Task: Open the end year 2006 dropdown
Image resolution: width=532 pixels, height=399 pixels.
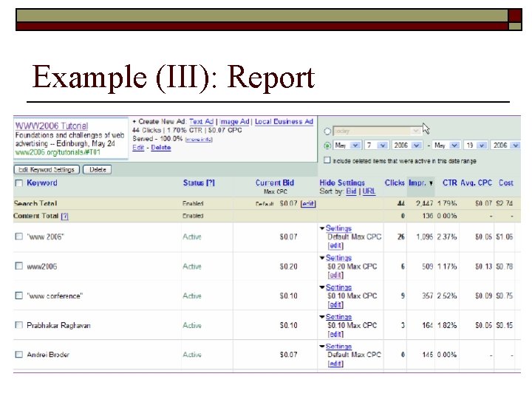Action: coord(505,146)
